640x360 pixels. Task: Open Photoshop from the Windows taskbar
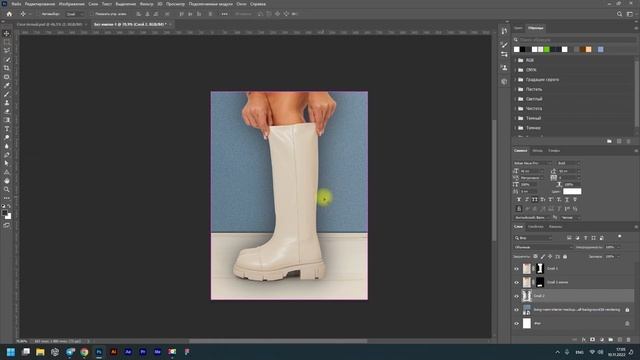tap(99, 352)
